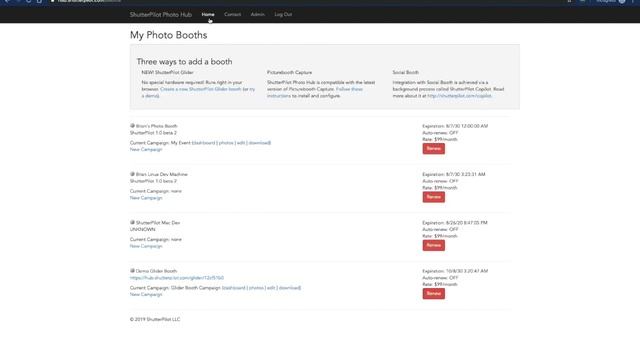
Task: Click the Social Booth label
Action: [x=406, y=72]
